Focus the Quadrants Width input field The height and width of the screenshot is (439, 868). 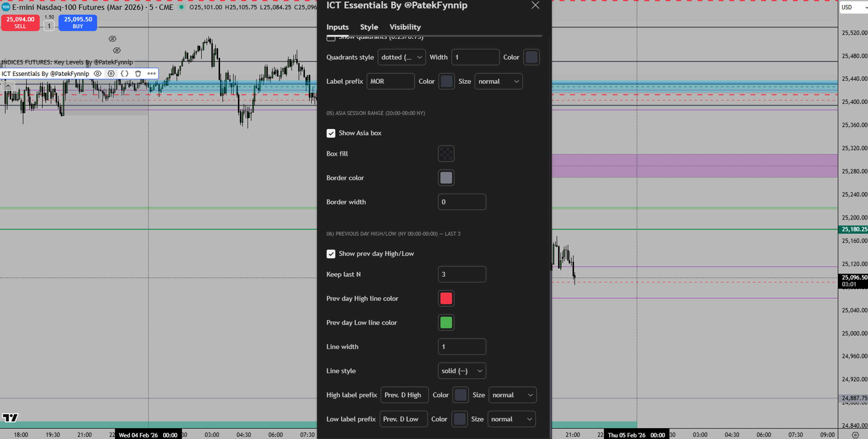click(x=475, y=57)
